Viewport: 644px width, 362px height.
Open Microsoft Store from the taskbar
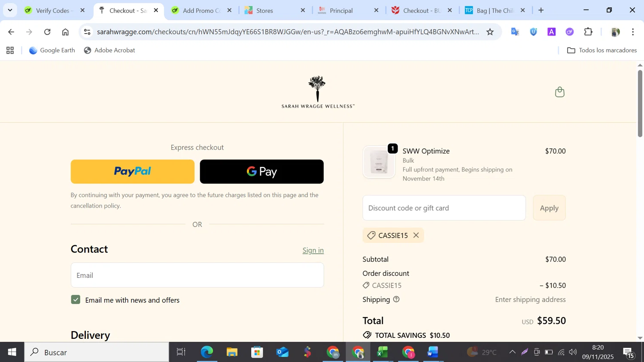point(257,352)
